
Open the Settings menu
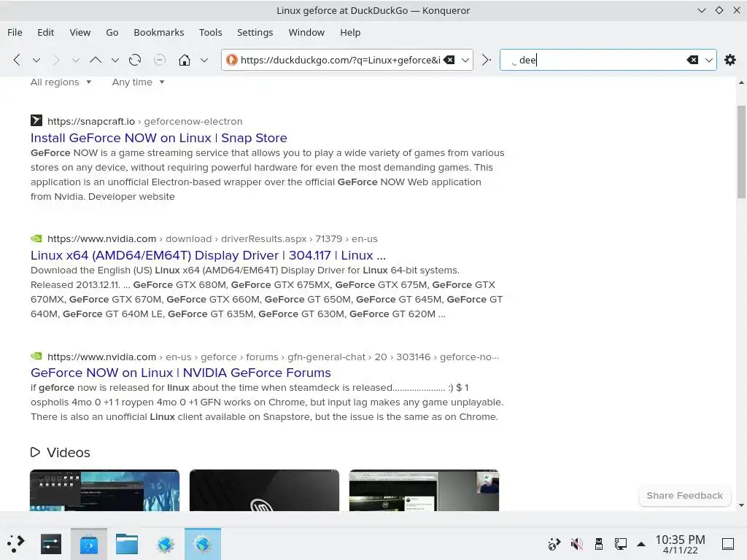pos(255,32)
